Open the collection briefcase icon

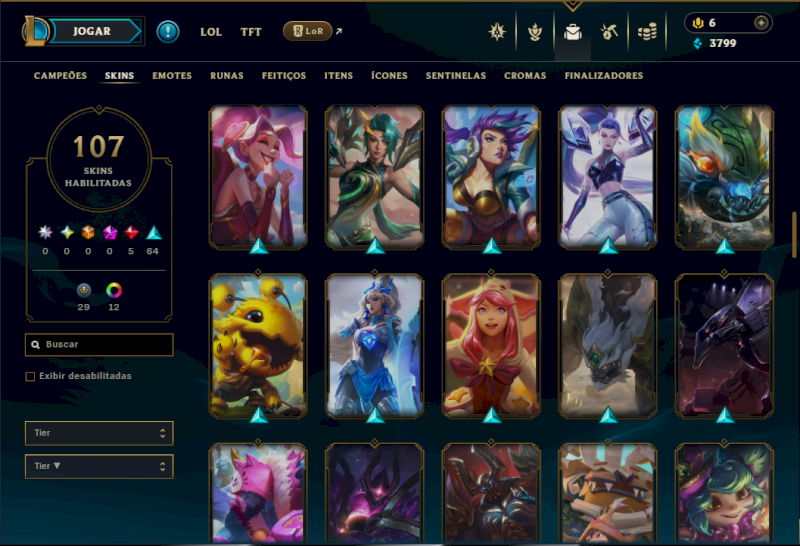pyautogui.click(x=573, y=33)
